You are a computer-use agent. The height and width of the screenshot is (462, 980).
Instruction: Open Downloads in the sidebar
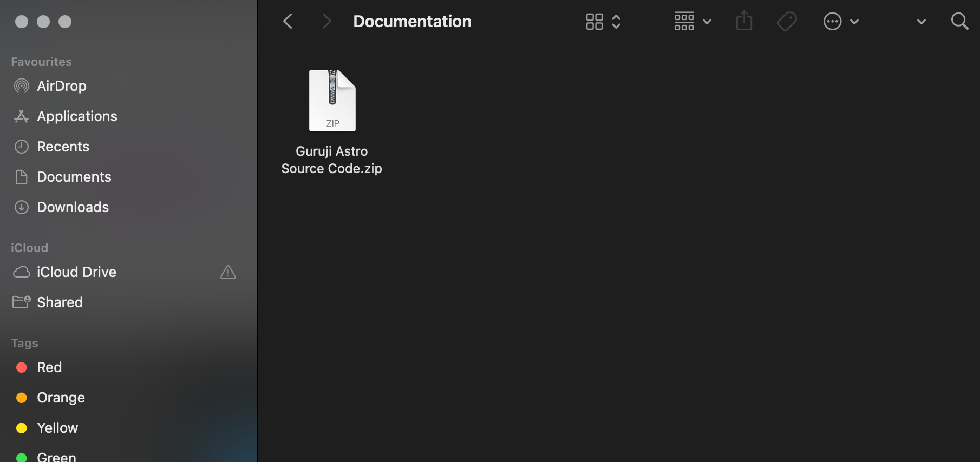tap(73, 207)
